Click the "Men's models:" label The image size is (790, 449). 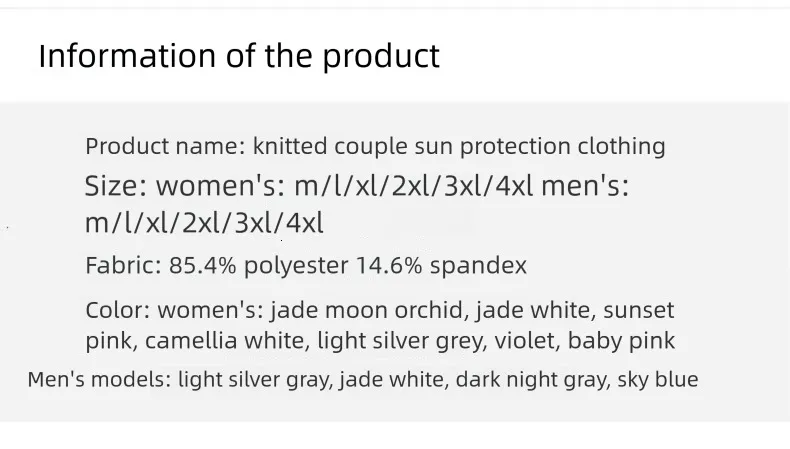coord(98,380)
